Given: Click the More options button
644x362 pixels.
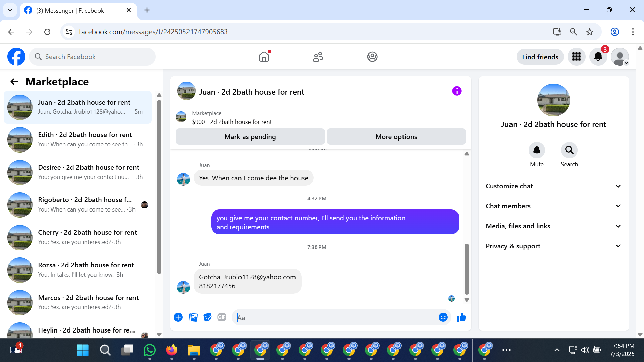Looking at the screenshot, I should 396,137.
